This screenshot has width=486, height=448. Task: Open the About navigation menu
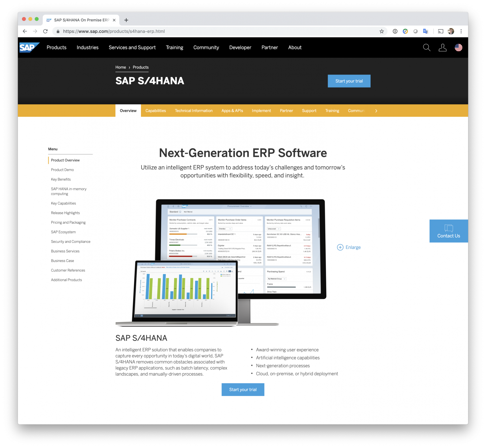295,47
